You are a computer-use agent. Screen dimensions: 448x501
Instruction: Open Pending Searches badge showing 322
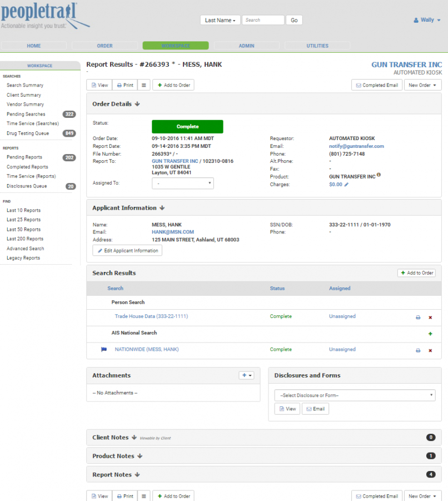click(x=69, y=114)
